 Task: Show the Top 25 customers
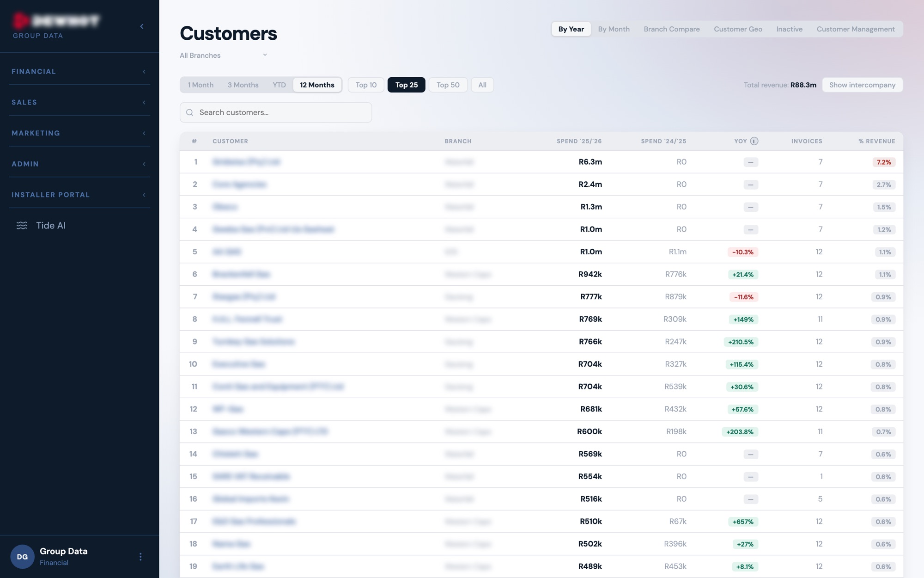pyautogui.click(x=406, y=85)
